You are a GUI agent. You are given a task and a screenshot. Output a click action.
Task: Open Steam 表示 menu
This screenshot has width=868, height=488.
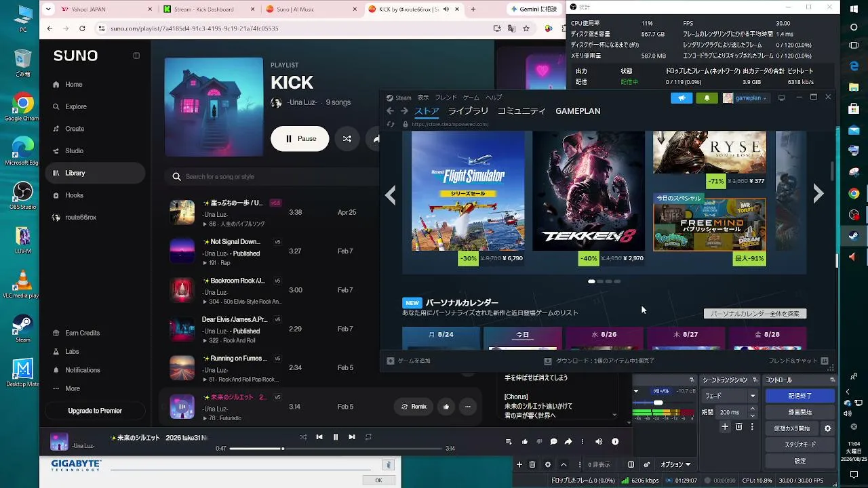click(x=423, y=98)
